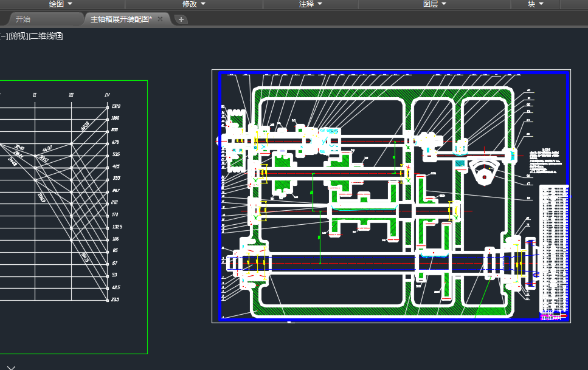Expand the 绘图 ribbon panel dropdown

[60, 4]
